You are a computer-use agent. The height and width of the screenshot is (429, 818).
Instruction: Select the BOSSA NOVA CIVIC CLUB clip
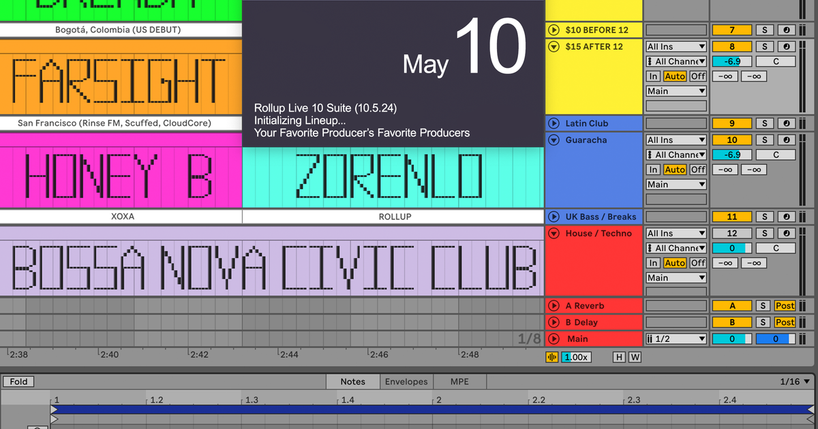pyautogui.click(x=272, y=261)
